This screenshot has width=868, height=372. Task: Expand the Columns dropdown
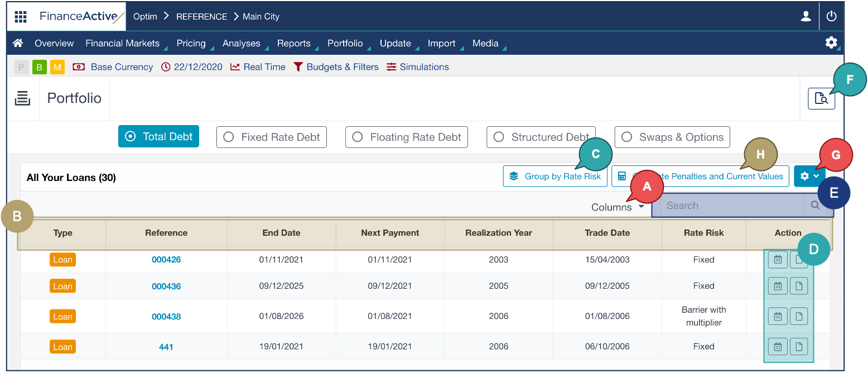616,207
